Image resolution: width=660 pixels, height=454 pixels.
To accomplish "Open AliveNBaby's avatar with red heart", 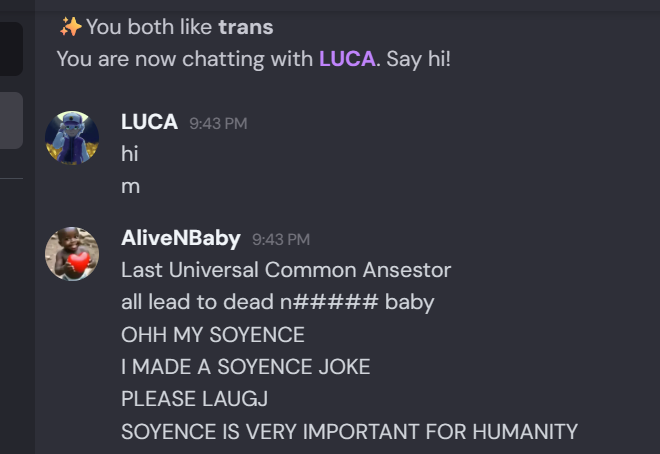I will tap(72, 254).
